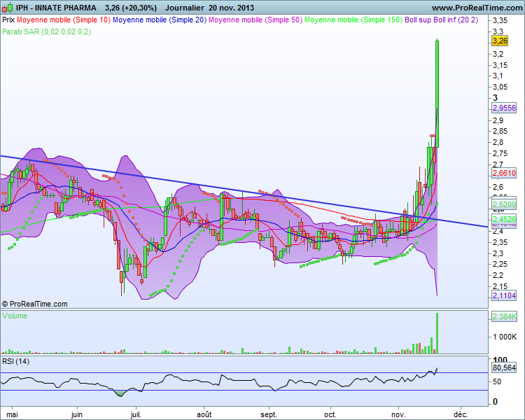This screenshot has height=420, width=525.
Task: Click the Journalier timeframe label
Action: pos(185,8)
